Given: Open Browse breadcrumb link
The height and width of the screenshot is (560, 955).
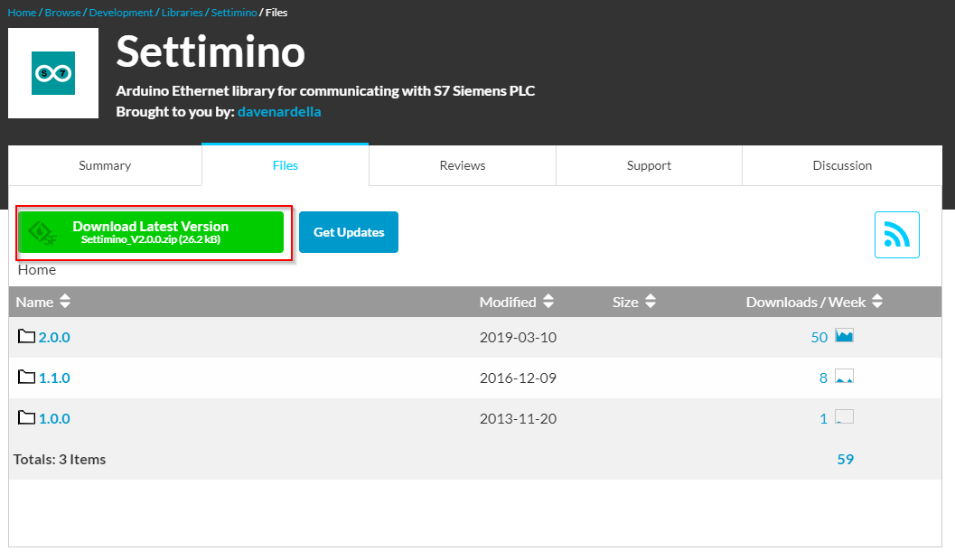Looking at the screenshot, I should [62, 12].
